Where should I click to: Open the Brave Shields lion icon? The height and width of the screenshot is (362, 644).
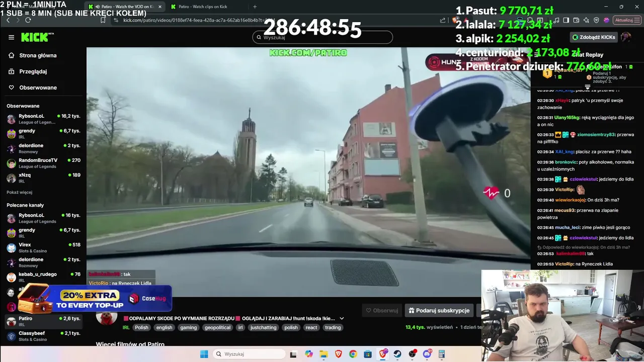click(456, 20)
